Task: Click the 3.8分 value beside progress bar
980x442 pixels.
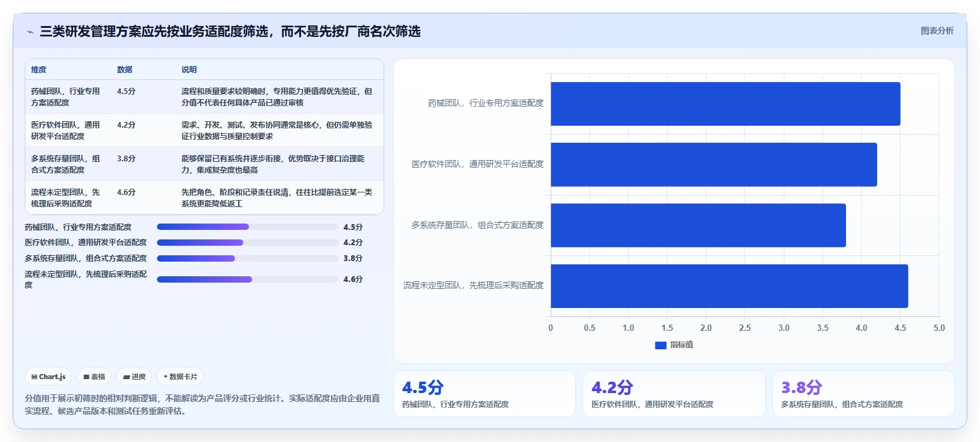Action: tap(352, 258)
